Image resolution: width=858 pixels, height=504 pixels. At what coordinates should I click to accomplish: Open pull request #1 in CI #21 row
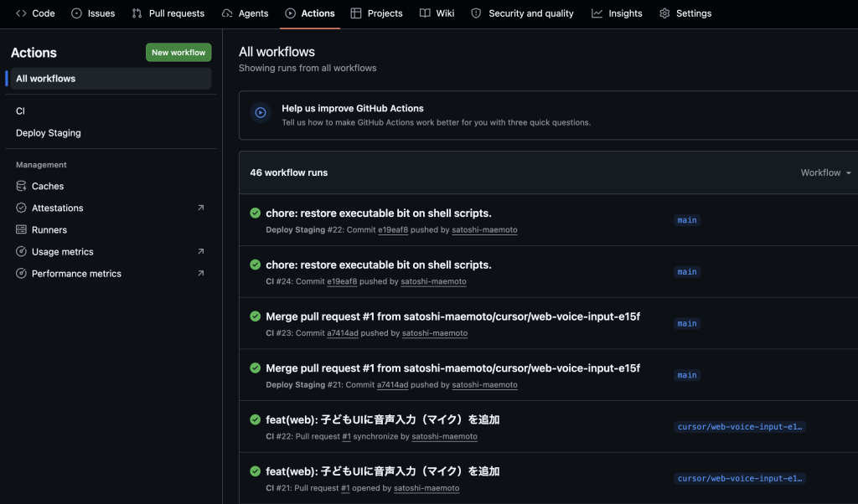(345, 488)
